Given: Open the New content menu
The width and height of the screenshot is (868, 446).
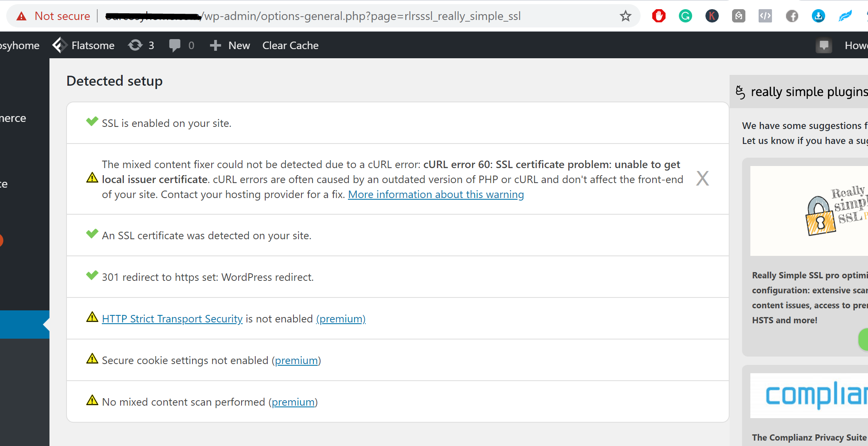Looking at the screenshot, I should coord(230,45).
